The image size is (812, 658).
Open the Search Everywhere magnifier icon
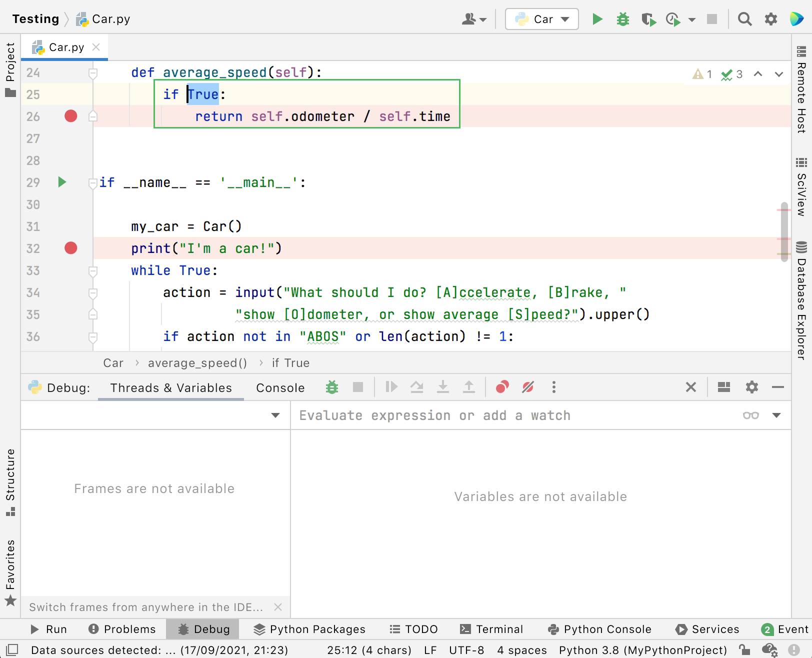coord(744,19)
